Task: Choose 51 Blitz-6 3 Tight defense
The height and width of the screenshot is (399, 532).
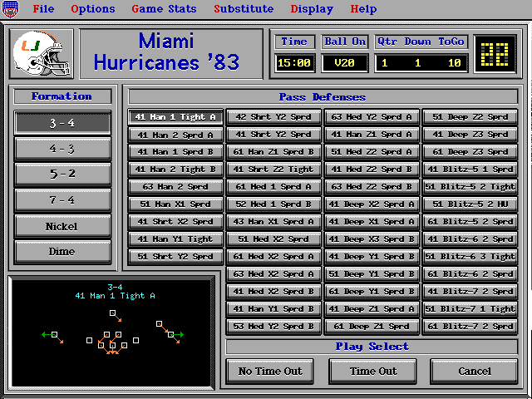Action: coord(470,257)
